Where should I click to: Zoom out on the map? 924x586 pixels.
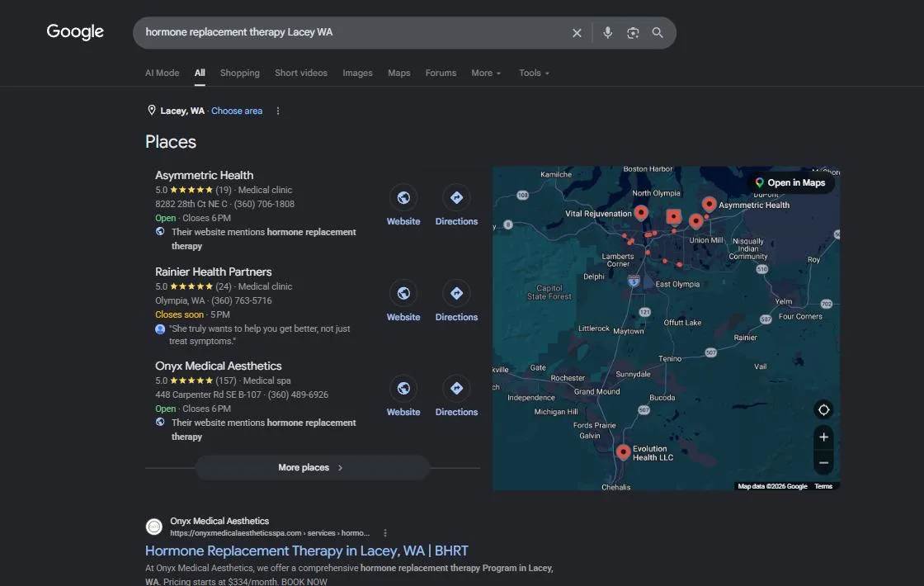click(824, 463)
